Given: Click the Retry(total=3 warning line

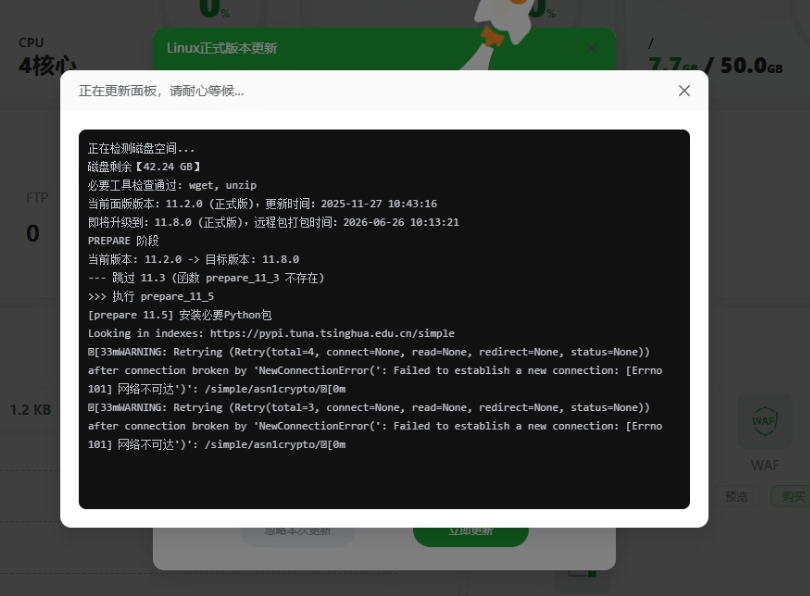Looking at the screenshot, I should point(375,426).
